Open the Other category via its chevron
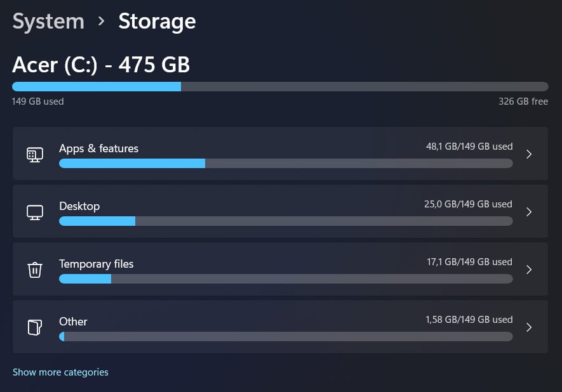The image size is (562, 392). [x=529, y=327]
